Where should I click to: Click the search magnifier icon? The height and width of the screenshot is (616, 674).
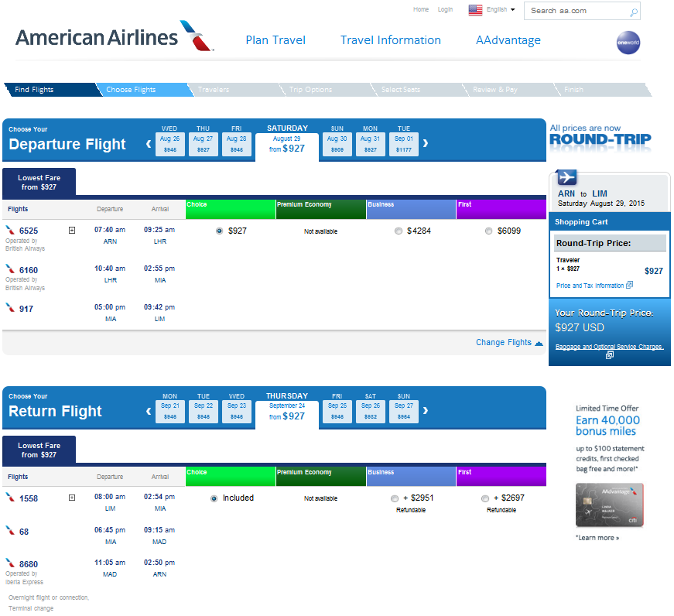point(634,12)
